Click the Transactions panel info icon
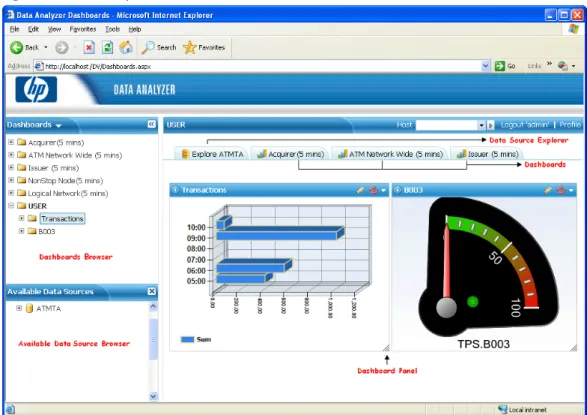The image size is (587, 415). pos(175,190)
